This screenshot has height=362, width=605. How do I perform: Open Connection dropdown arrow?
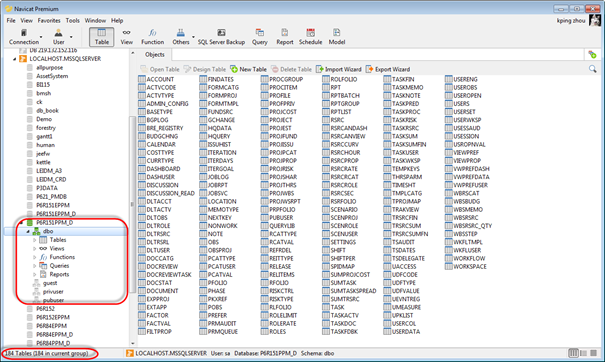tap(41, 37)
